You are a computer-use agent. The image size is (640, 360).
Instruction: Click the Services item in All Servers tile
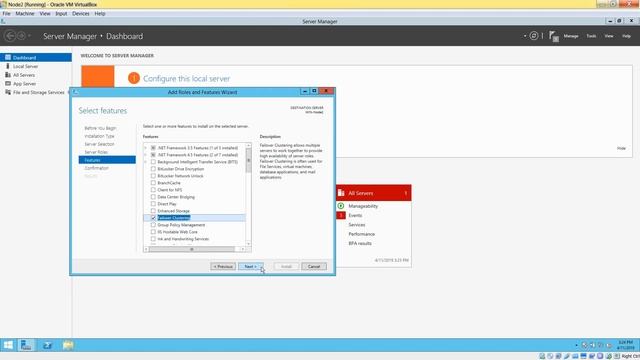357,224
